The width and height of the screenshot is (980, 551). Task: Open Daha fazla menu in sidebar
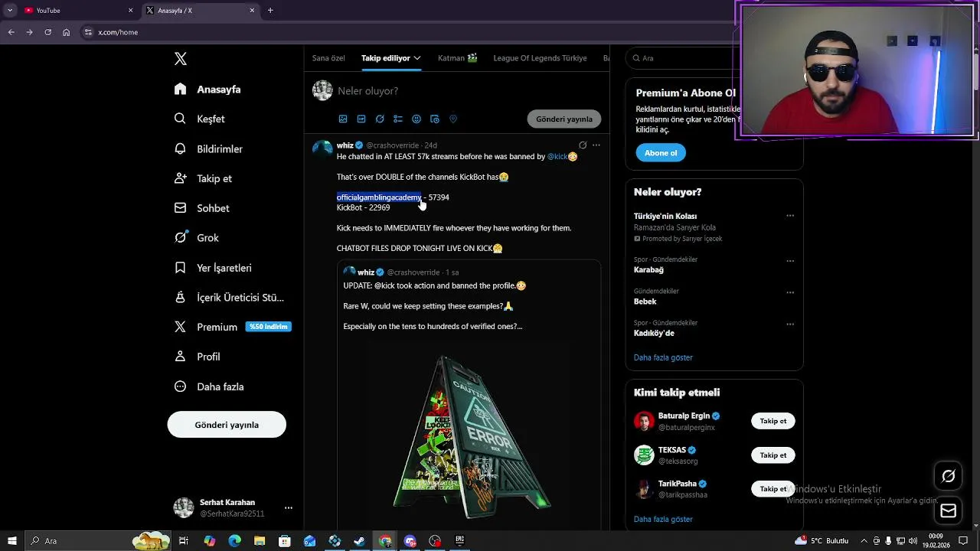208,386
